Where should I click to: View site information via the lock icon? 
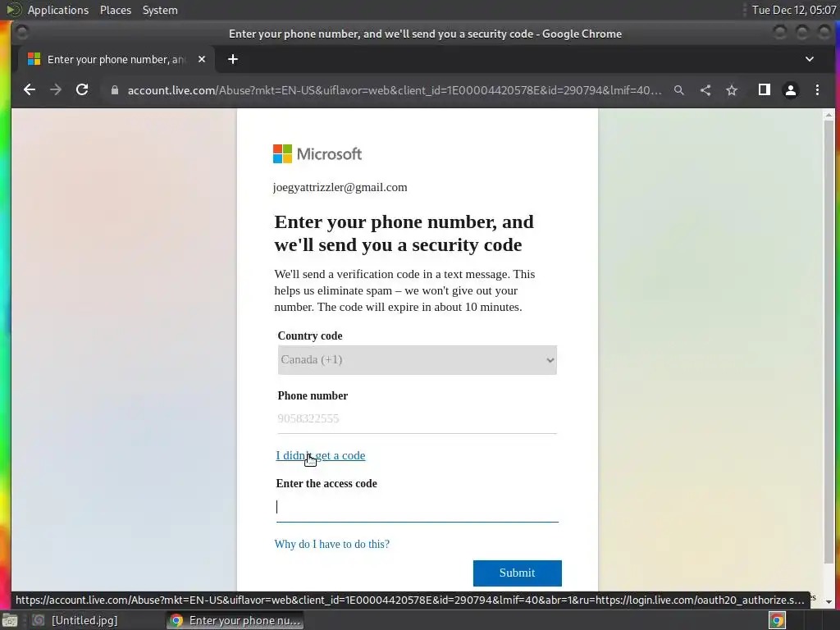[x=115, y=90]
